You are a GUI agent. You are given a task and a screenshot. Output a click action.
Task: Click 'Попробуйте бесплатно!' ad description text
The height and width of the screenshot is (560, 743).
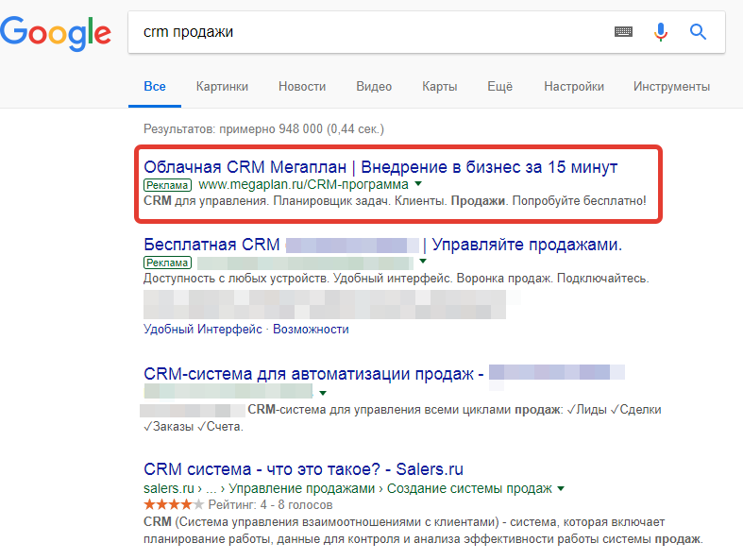click(579, 201)
